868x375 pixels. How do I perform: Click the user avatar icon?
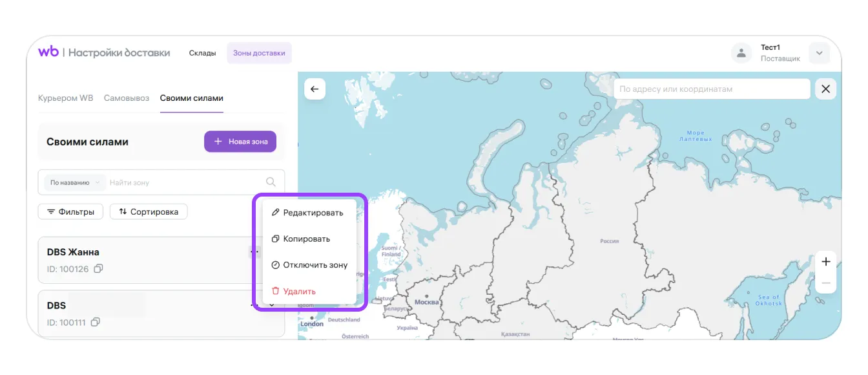(741, 53)
